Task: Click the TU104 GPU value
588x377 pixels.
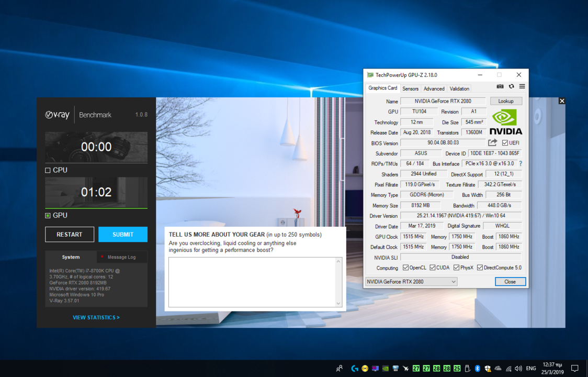Action: tap(419, 112)
